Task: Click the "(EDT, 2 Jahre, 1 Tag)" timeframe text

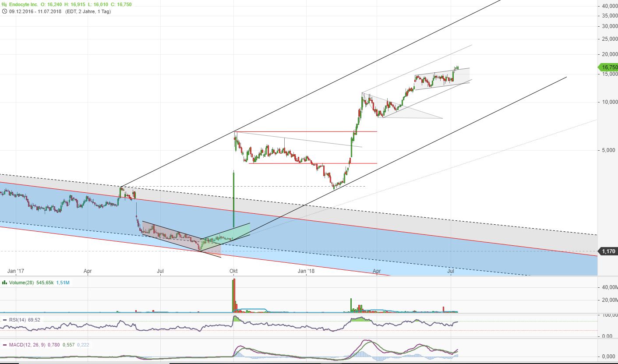Action: tap(89, 11)
